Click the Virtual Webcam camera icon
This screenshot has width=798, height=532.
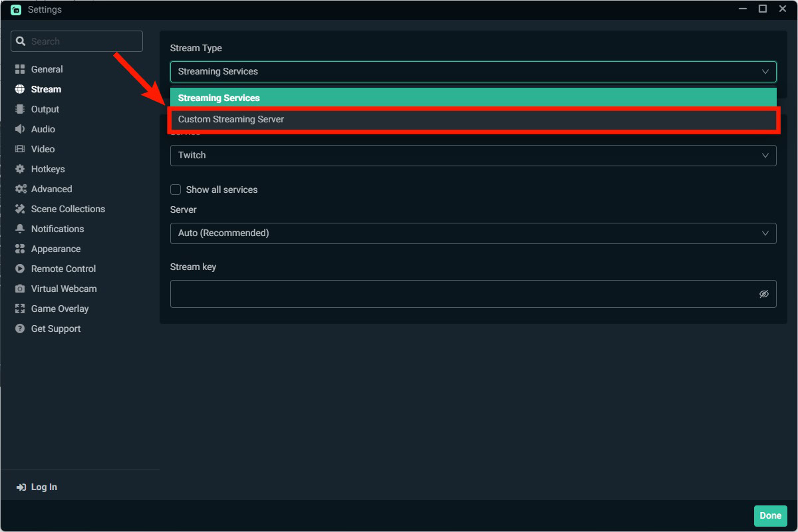[19, 289]
